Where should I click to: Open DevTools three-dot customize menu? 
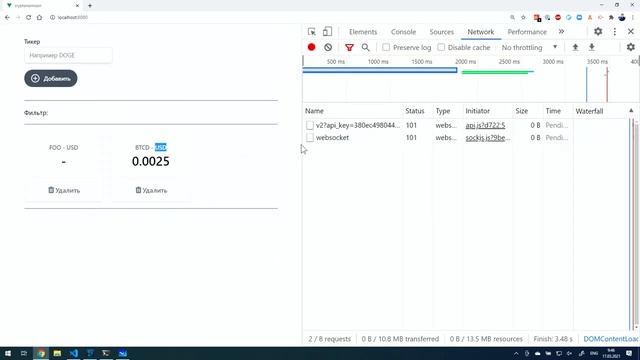pos(615,31)
